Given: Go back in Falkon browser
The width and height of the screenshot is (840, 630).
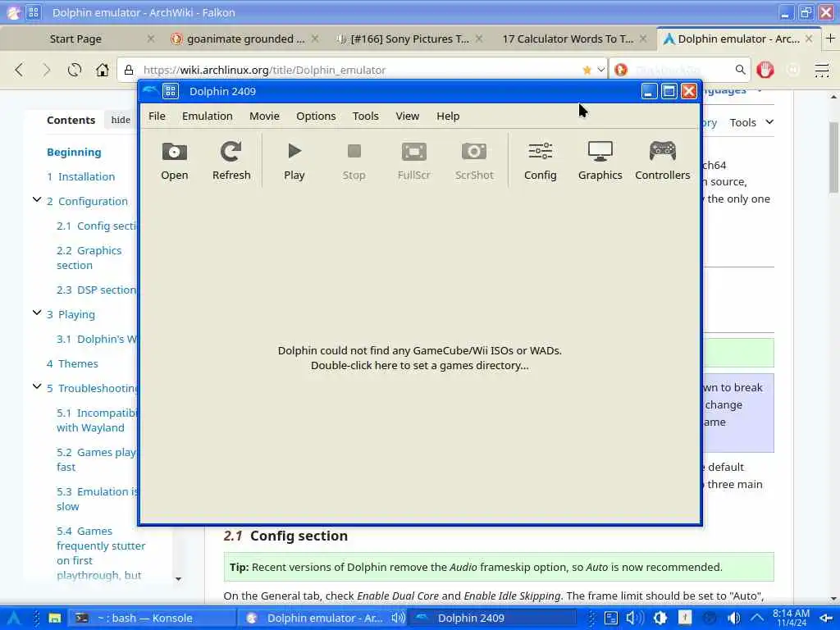Looking at the screenshot, I should point(20,70).
